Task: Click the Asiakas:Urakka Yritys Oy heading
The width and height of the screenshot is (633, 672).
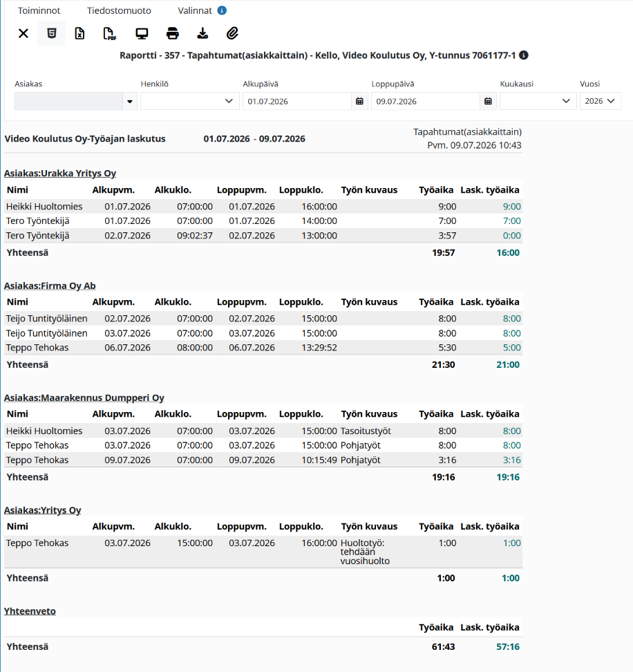Action: coord(60,173)
